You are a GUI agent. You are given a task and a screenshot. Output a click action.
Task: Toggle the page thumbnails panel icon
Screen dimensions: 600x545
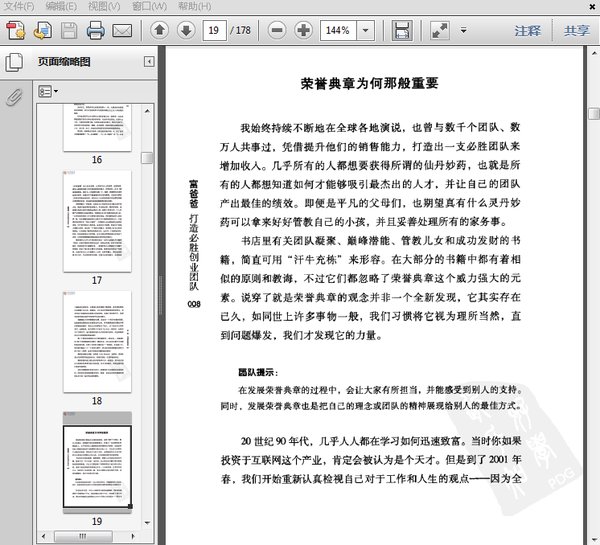(x=14, y=63)
